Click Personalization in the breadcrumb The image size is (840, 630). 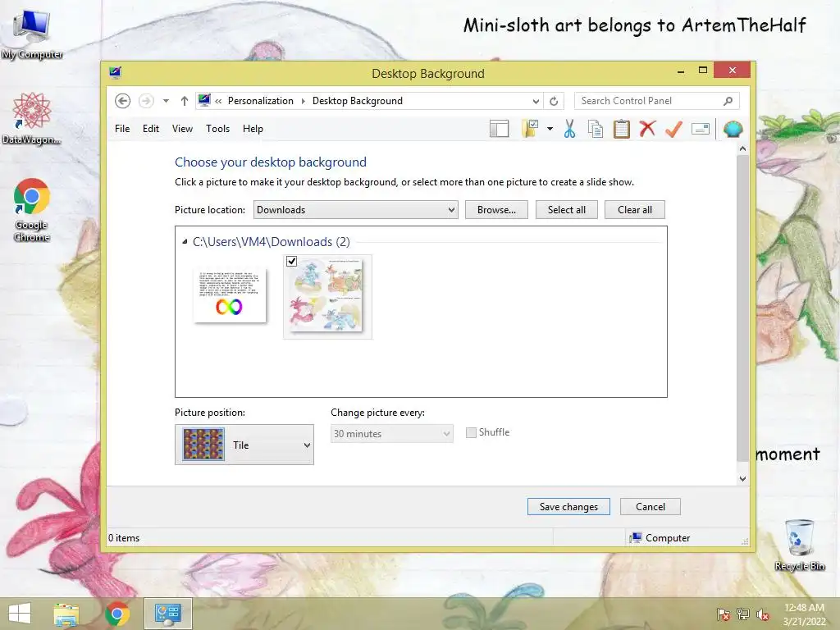coord(261,101)
